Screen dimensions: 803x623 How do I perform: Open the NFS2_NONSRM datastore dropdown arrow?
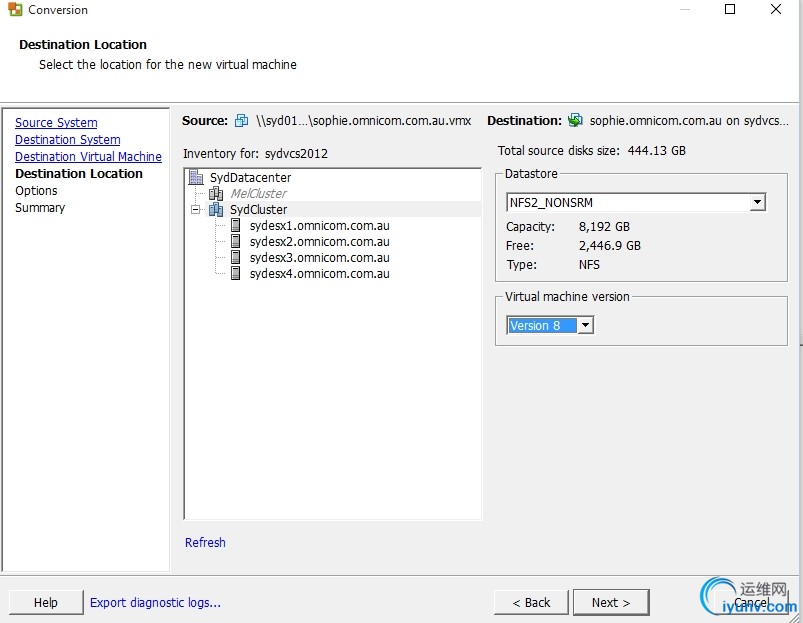tap(757, 202)
